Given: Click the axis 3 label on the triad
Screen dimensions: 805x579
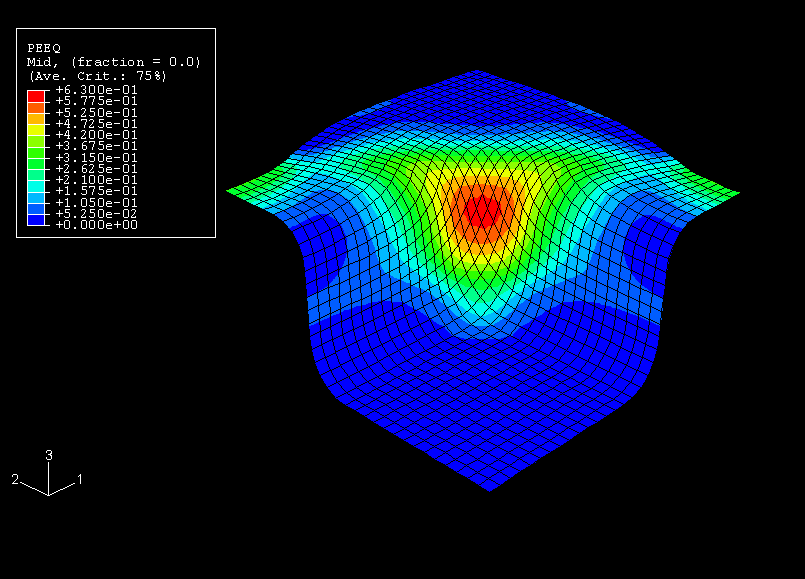Looking at the screenshot, I should 49,455.
